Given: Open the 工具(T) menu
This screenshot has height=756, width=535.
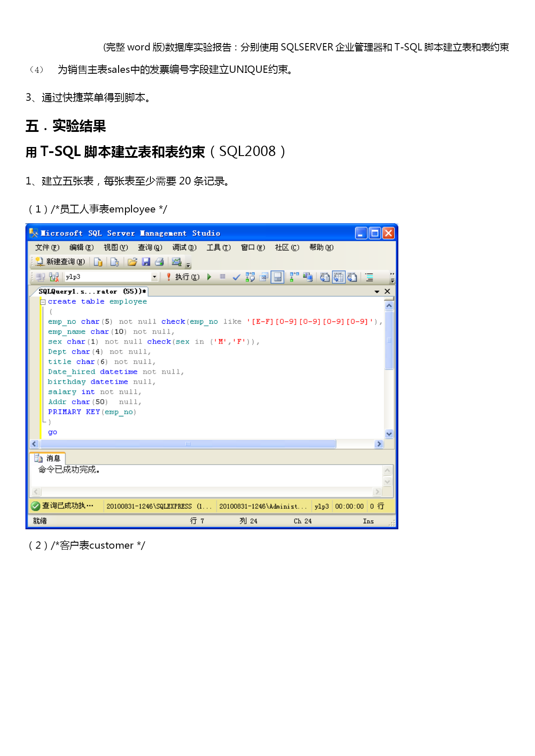Looking at the screenshot, I should click(x=219, y=247).
